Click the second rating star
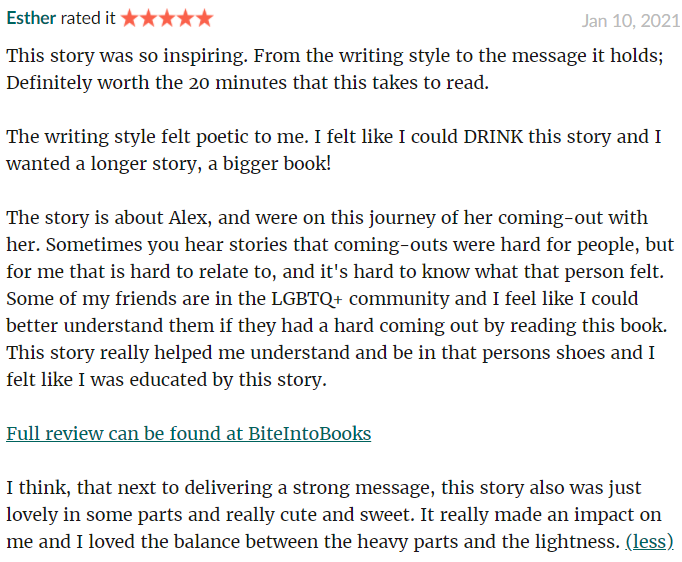The width and height of the screenshot is (682, 562). pos(148,18)
